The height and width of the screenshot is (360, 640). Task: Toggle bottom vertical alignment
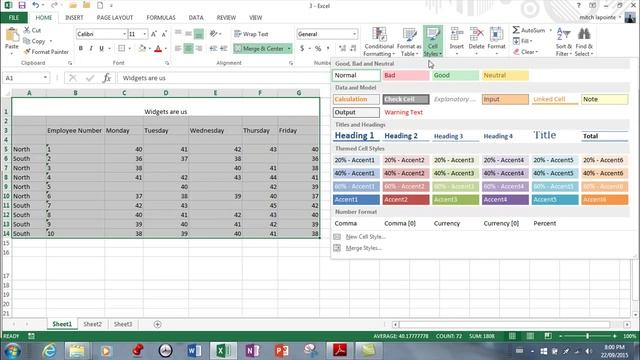(x=198, y=34)
